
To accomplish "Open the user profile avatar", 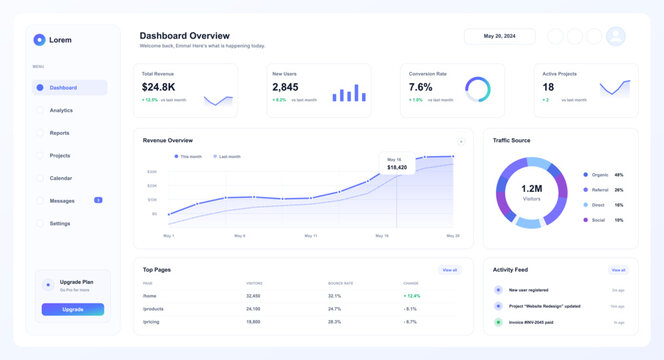I will [x=615, y=36].
